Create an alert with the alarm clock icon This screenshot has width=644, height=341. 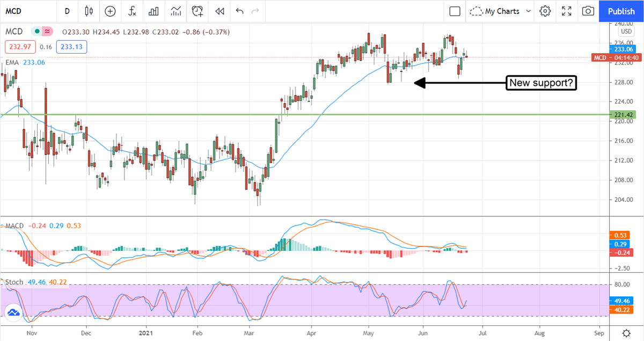197,11
